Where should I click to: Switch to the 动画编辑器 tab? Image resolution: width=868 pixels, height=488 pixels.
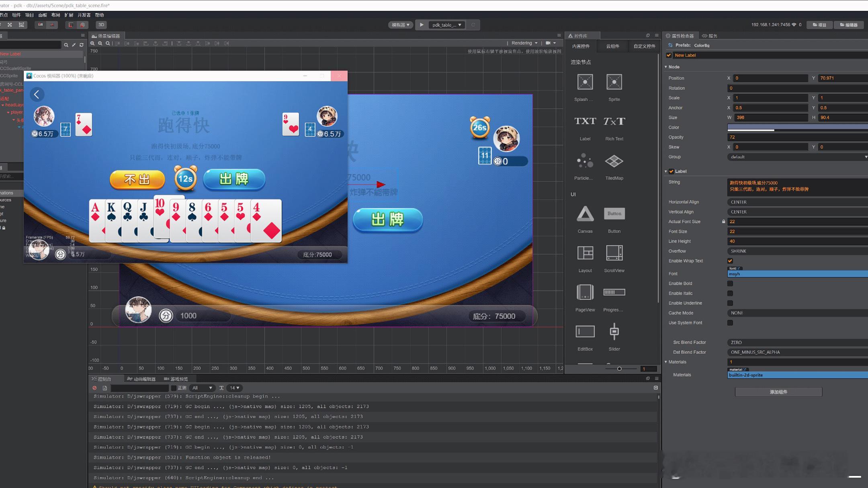point(141,379)
